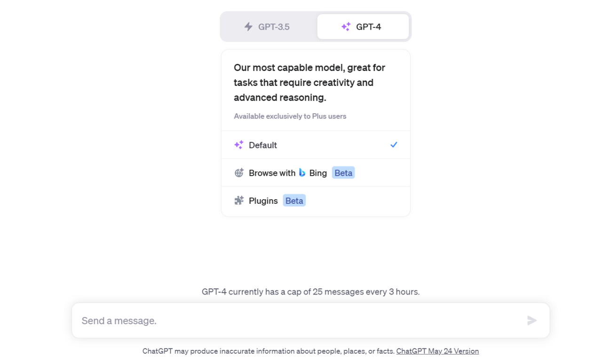Click the Beta badge next to Plugins
The width and height of the screenshot is (602, 364).
tap(294, 201)
